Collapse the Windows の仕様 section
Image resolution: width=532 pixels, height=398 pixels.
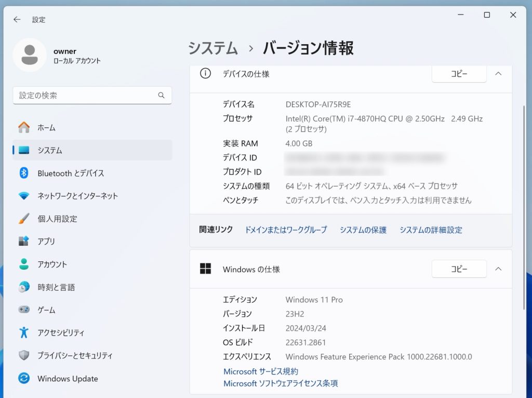click(498, 269)
